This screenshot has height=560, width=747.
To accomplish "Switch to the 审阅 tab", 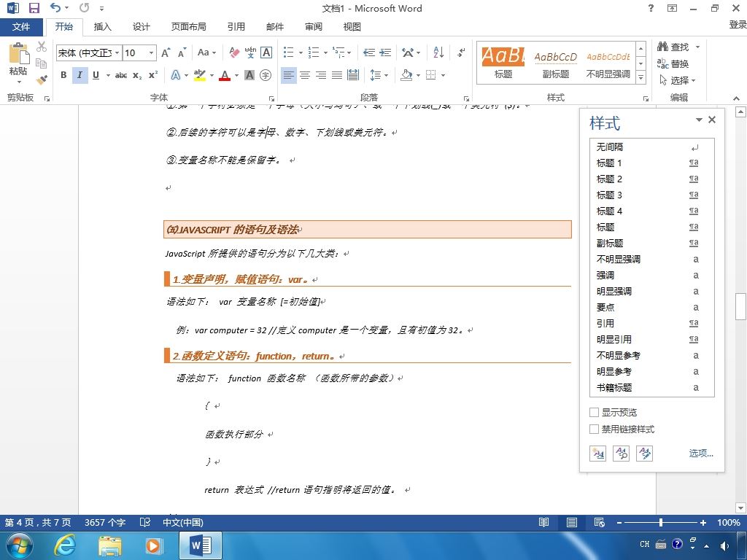I will 314,27.
